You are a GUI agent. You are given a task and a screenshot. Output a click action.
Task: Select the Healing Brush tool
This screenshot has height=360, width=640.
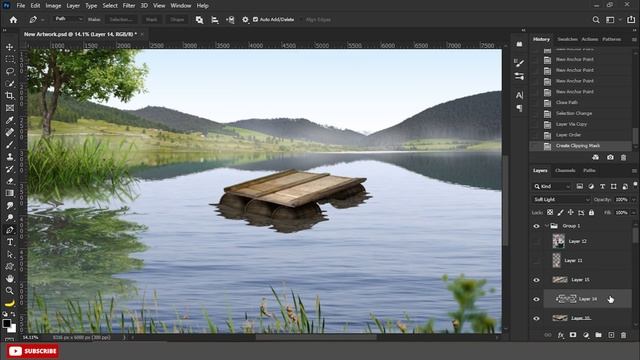9,132
